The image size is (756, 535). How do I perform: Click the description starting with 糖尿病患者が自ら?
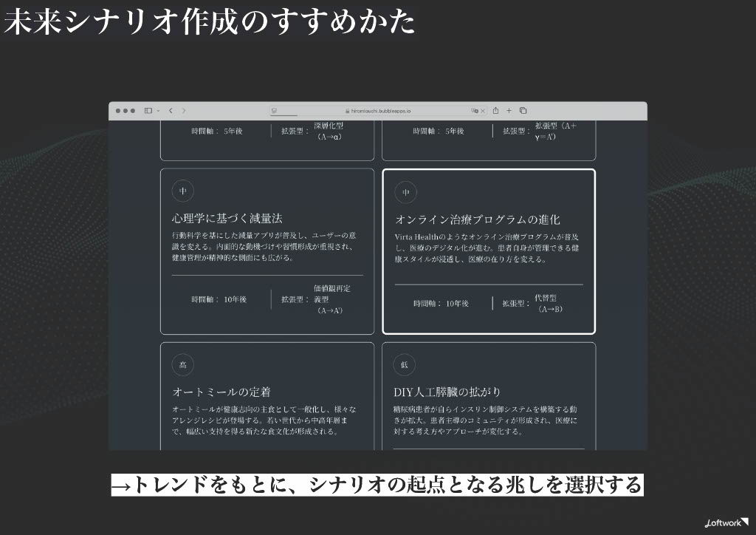tap(486, 420)
